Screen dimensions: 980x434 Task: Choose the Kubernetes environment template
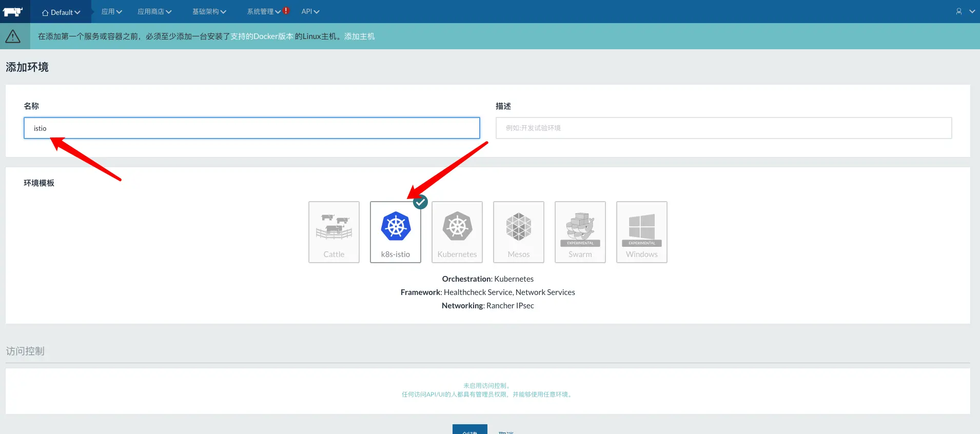457,232
